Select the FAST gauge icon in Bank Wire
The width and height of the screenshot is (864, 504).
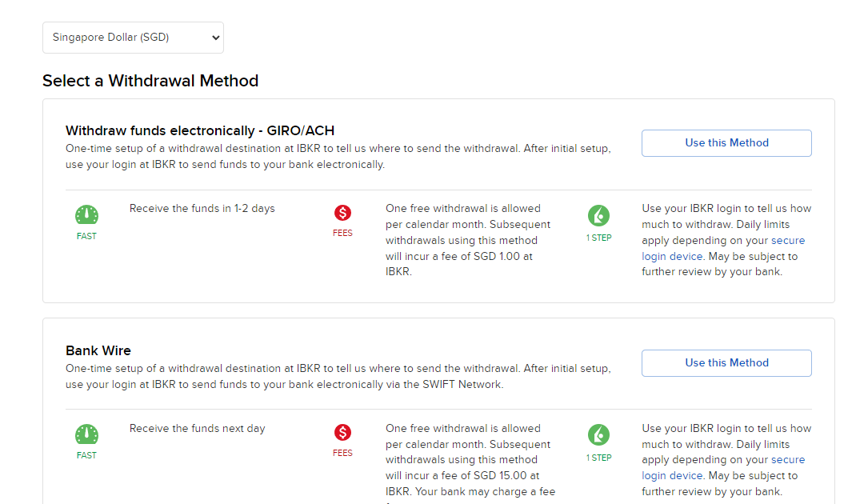pyautogui.click(x=86, y=435)
